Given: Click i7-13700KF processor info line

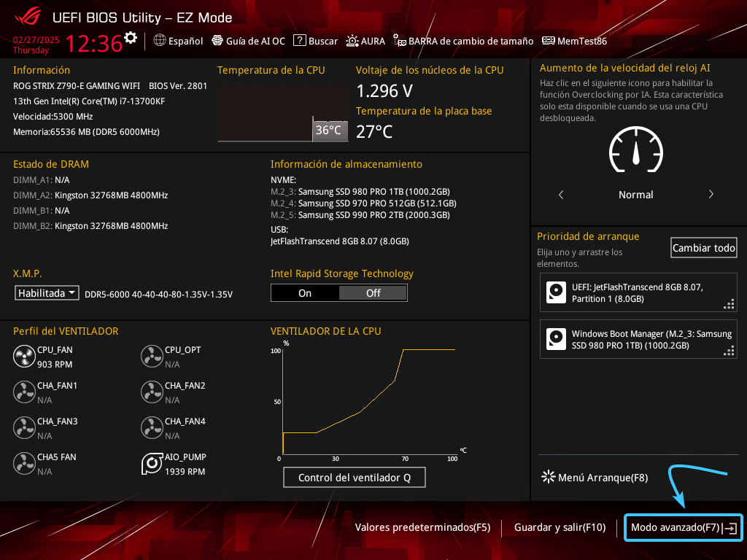Looking at the screenshot, I should pyautogui.click(x=89, y=101).
